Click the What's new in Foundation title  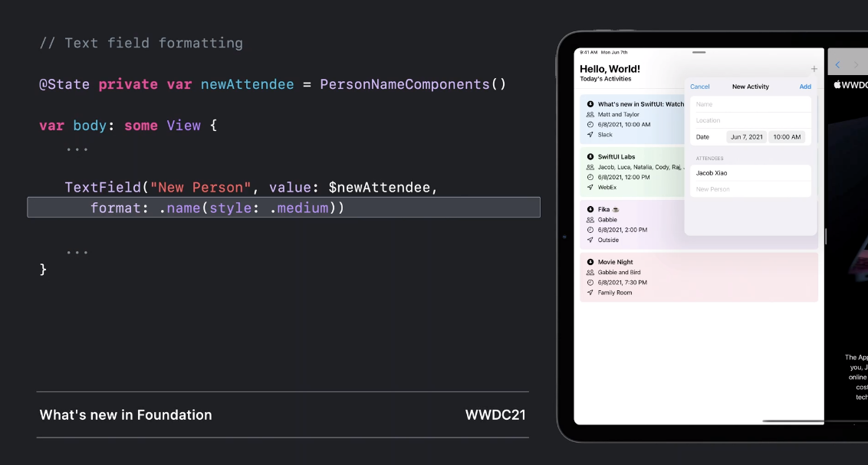click(126, 414)
